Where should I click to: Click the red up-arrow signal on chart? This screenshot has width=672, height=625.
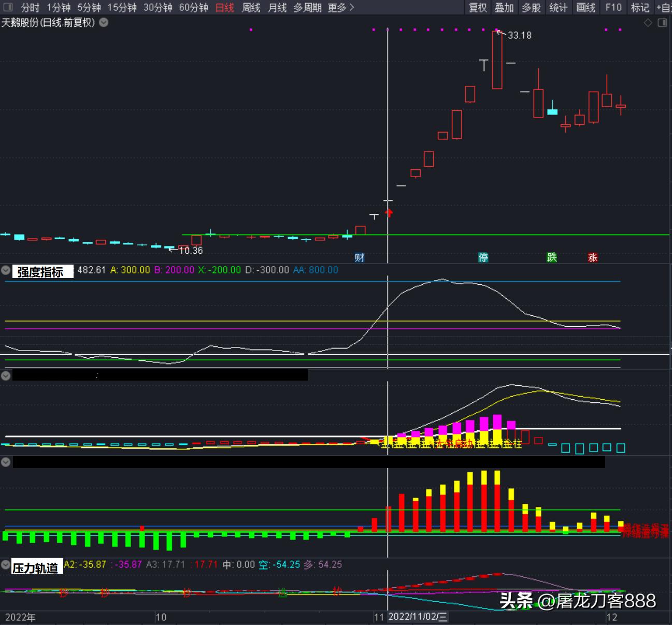click(x=389, y=213)
